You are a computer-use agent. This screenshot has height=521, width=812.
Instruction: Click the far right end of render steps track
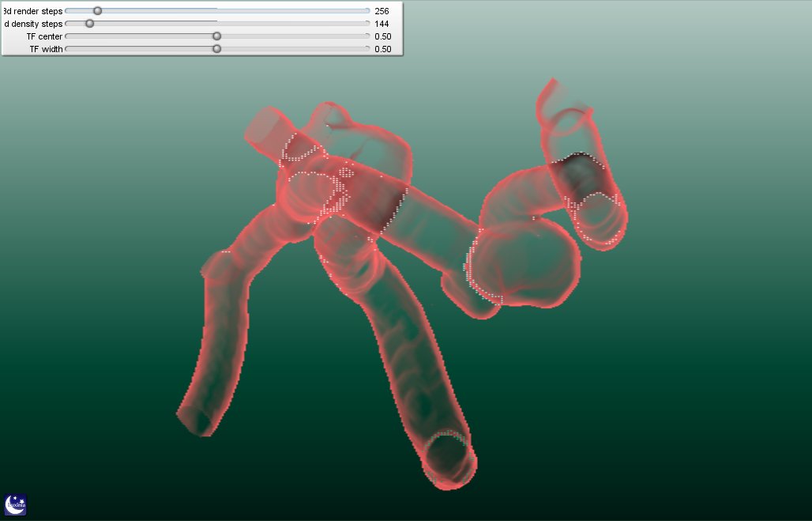click(367, 11)
